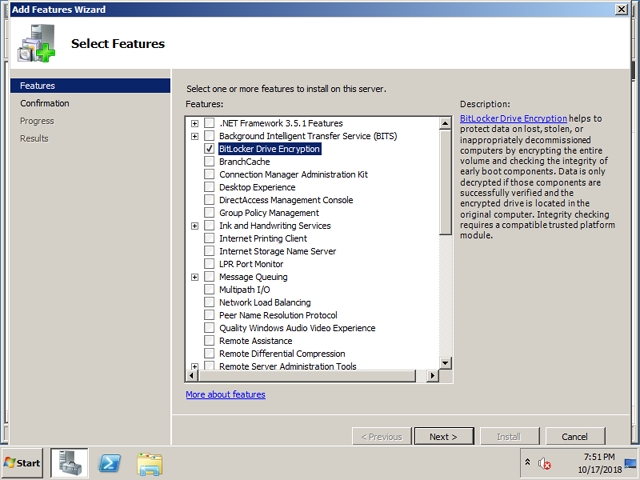Check the .NET Framework 3.5.1 Features box
Screen dimensions: 640x480
(209, 123)
